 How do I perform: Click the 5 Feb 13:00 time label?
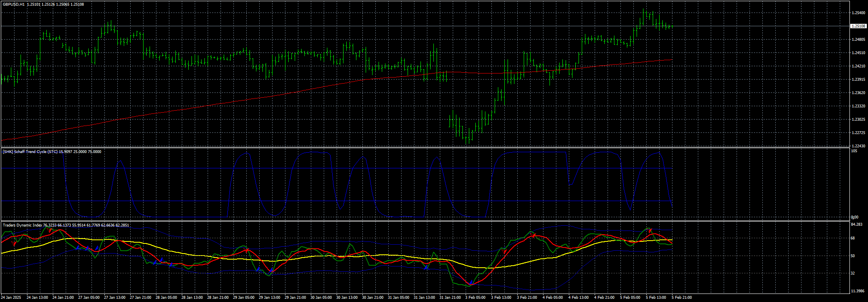pyautogui.click(x=656, y=298)
